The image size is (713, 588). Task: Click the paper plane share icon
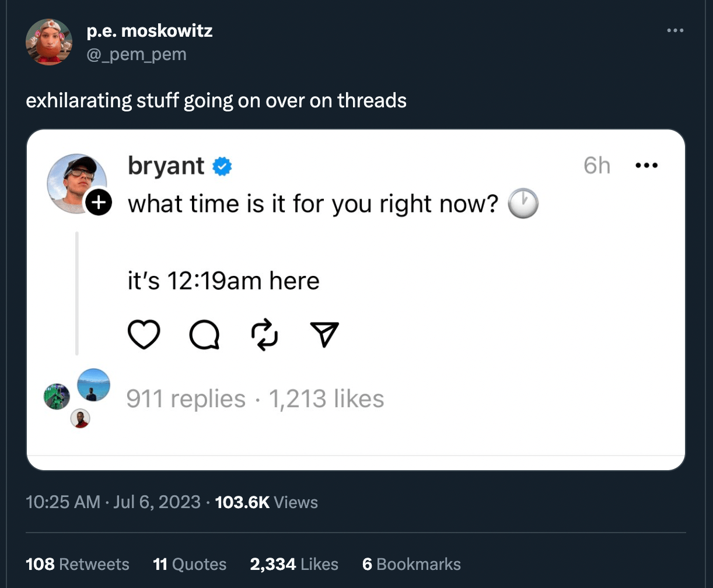(325, 335)
